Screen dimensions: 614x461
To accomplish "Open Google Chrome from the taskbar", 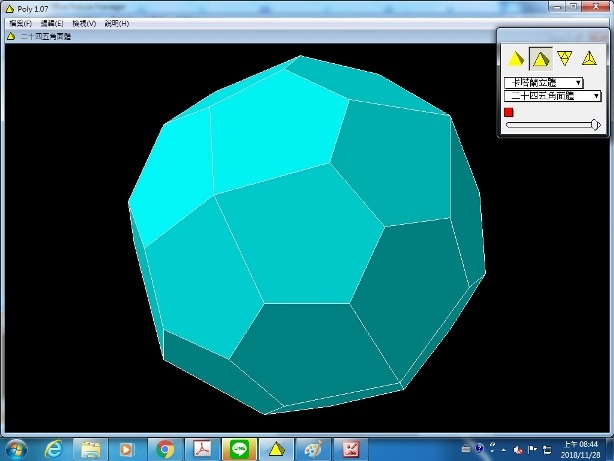I will pyautogui.click(x=166, y=449).
